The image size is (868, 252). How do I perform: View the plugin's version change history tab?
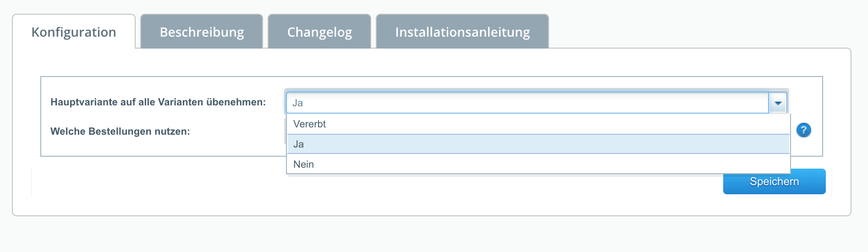[x=319, y=32]
